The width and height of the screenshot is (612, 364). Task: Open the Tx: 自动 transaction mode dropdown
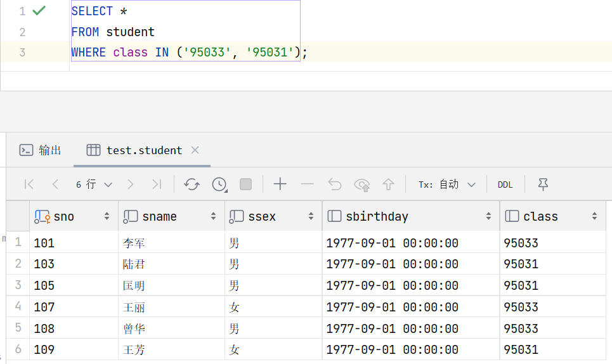point(447,184)
